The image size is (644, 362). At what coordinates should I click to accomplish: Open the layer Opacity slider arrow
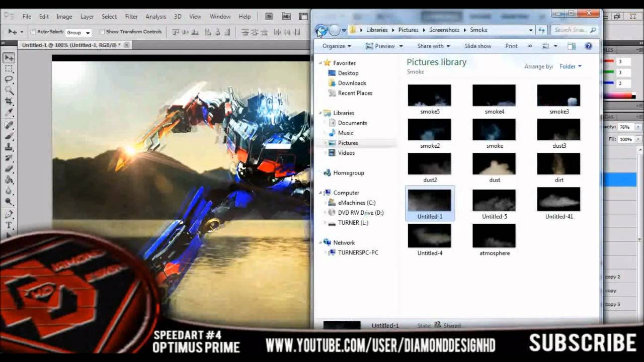[x=637, y=127]
